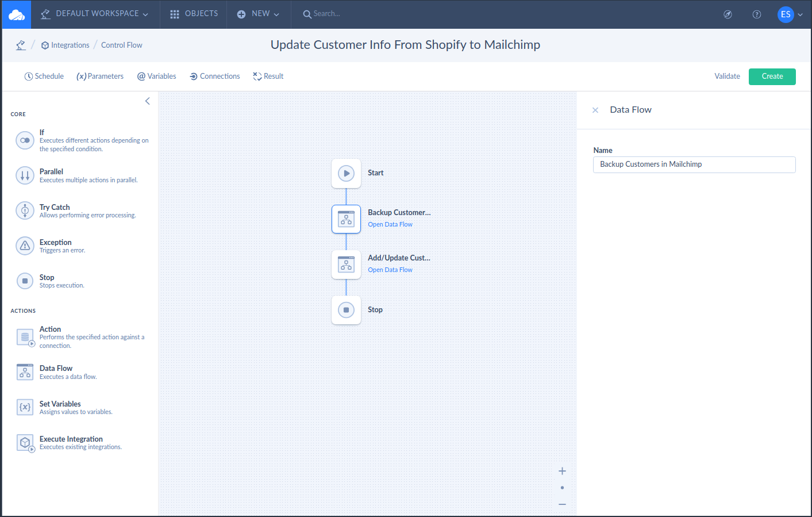This screenshot has width=812, height=517.
Task: Click the Search field in header
Action: coord(322,14)
